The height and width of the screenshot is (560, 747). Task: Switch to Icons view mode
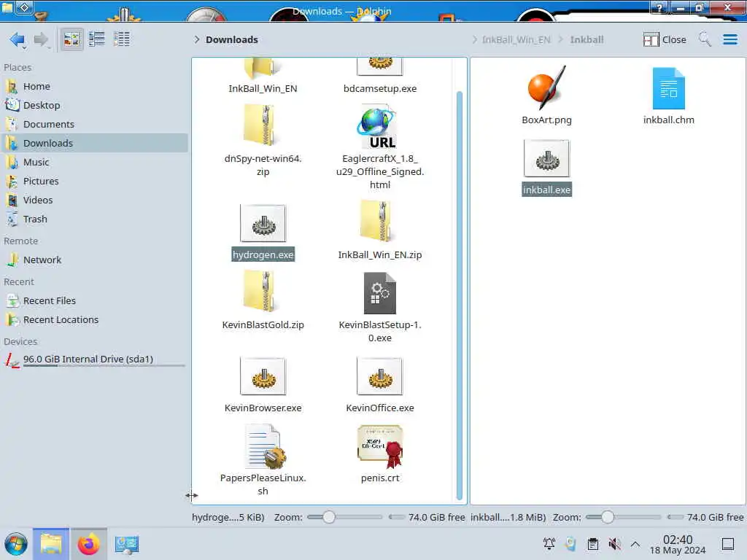(71, 39)
